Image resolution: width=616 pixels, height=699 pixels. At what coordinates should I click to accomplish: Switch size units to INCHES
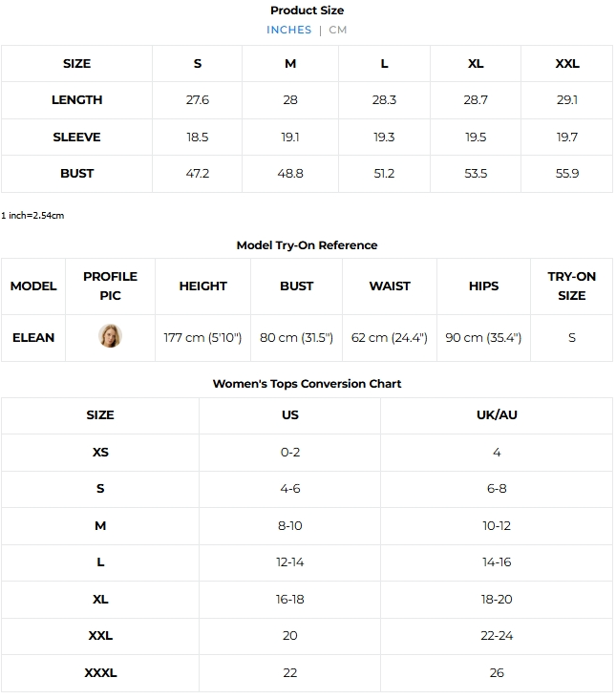(288, 30)
